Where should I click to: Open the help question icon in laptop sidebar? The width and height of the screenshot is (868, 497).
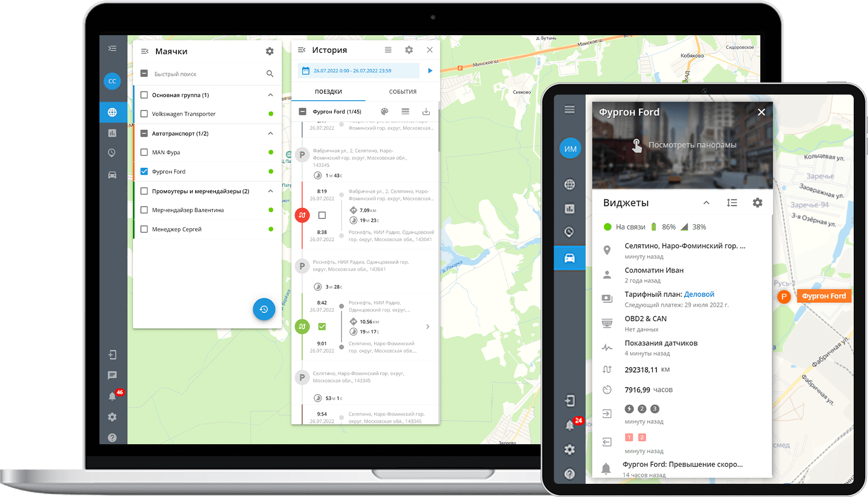pos(112,438)
